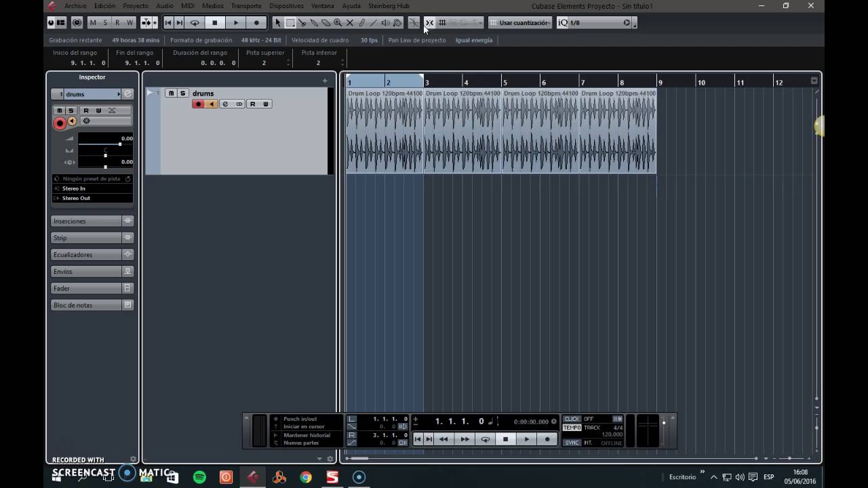
Task: Go to previous marker in top toolbar
Action: [x=168, y=22]
